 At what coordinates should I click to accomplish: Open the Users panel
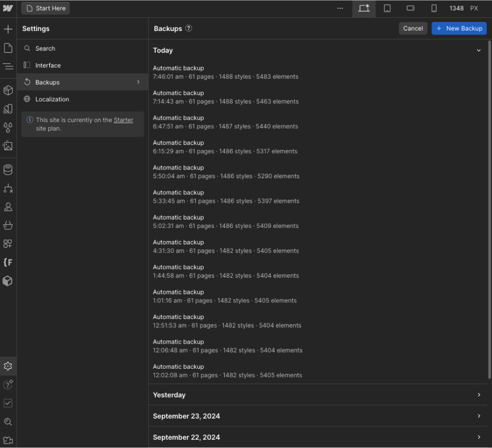8,207
